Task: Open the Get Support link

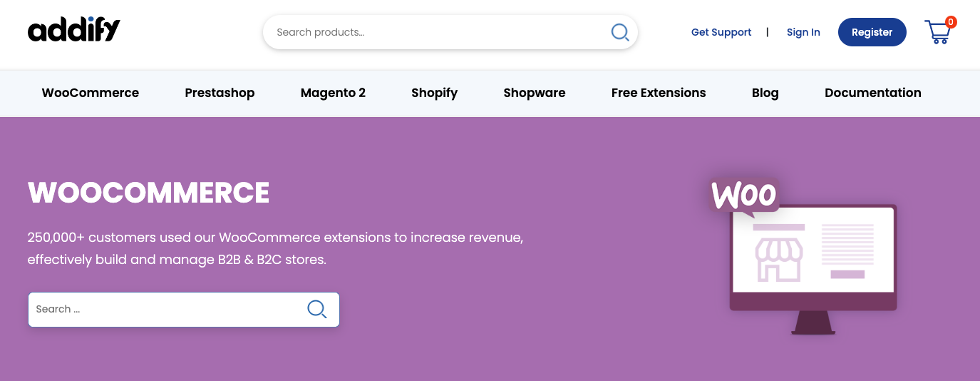Action: 721,32
